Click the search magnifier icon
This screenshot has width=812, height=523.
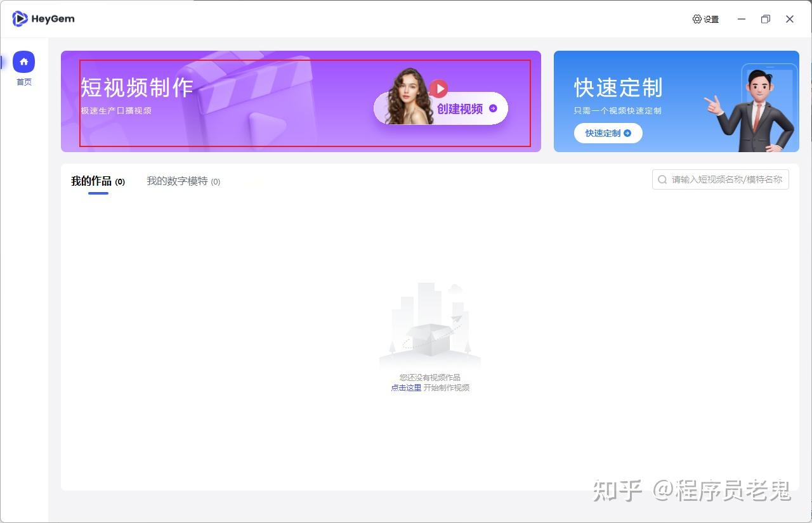(662, 179)
